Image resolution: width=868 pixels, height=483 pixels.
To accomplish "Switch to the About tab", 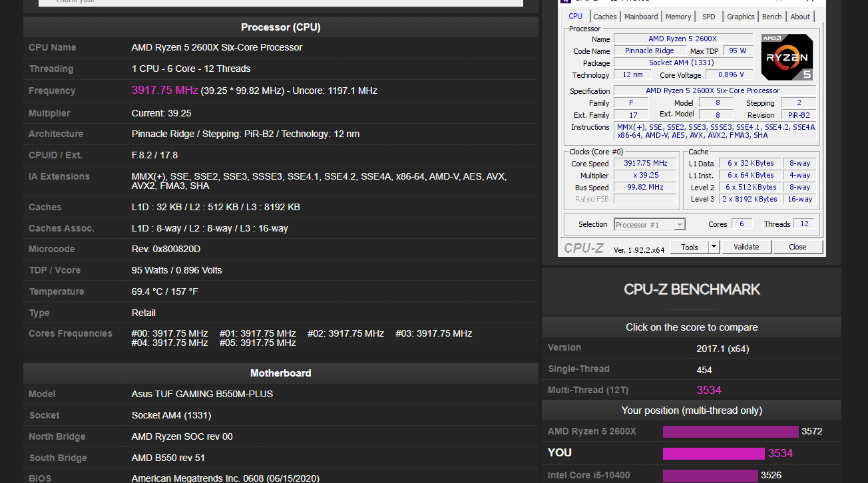I will [x=799, y=16].
